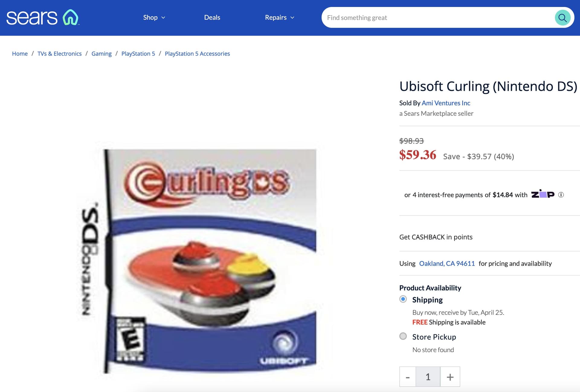Open the Deals menu item
The height and width of the screenshot is (392, 580).
pyautogui.click(x=212, y=18)
